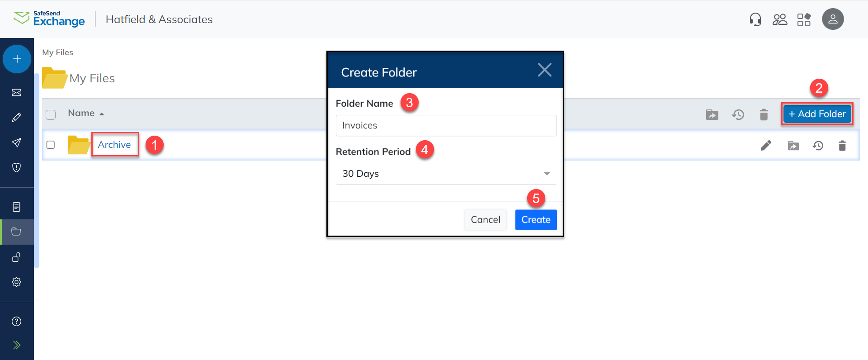Click the headset support icon
868x360 pixels.
[755, 19]
